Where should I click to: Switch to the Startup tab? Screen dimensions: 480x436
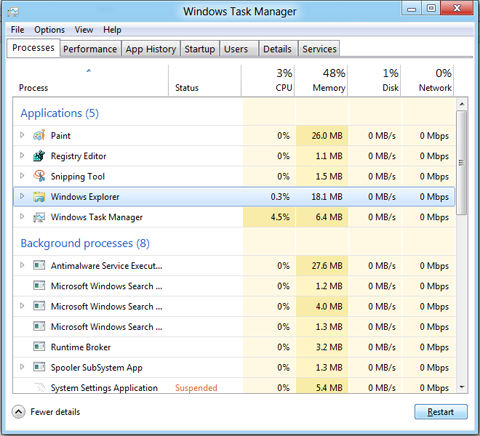coord(200,49)
